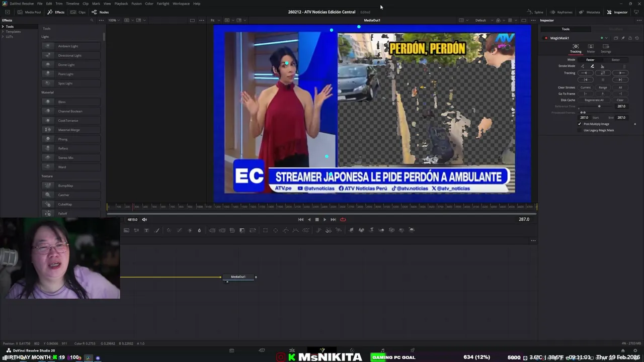Image resolution: width=644 pixels, height=362 pixels.
Task: Select the Channel Boolean tool
Action: click(71, 111)
